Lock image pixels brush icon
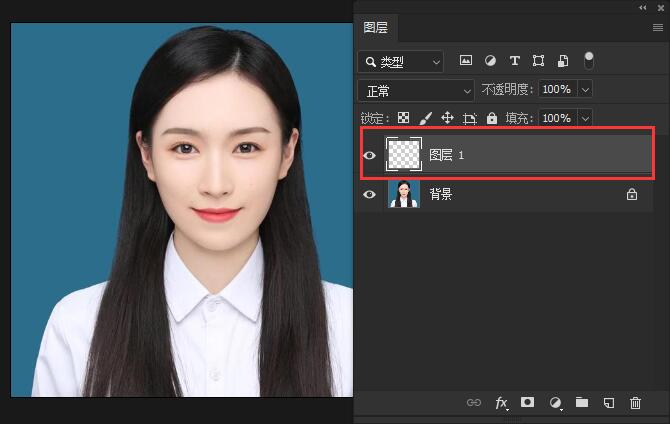This screenshot has width=670, height=424. (x=426, y=118)
